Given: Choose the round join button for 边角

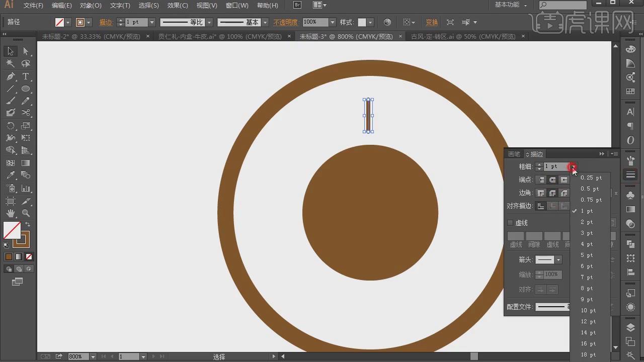Looking at the screenshot, I should coord(552,193).
